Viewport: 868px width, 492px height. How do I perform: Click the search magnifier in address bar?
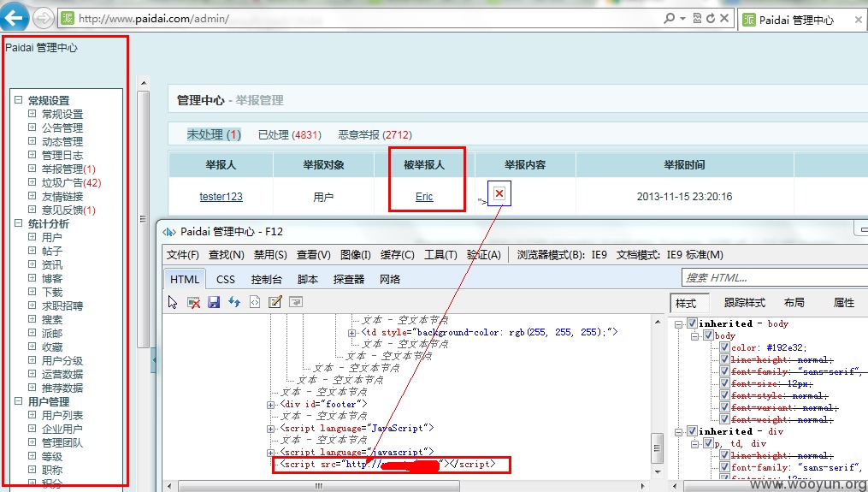coord(670,18)
